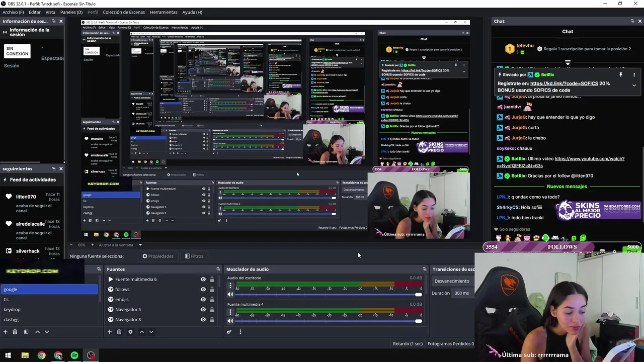Float the seguimientos dock panel
The image size is (644, 362).
(54, 169)
